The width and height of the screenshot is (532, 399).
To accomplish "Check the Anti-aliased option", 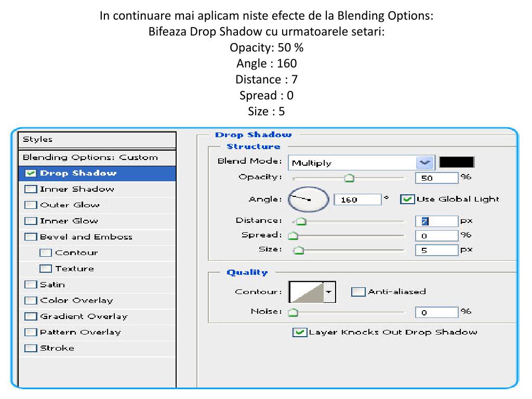I will click(x=358, y=292).
